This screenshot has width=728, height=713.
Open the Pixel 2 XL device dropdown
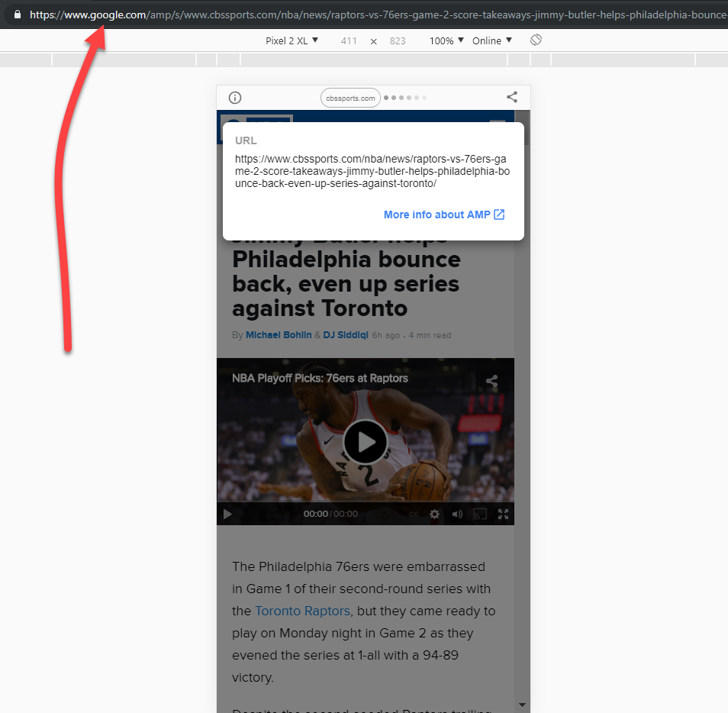click(x=292, y=40)
